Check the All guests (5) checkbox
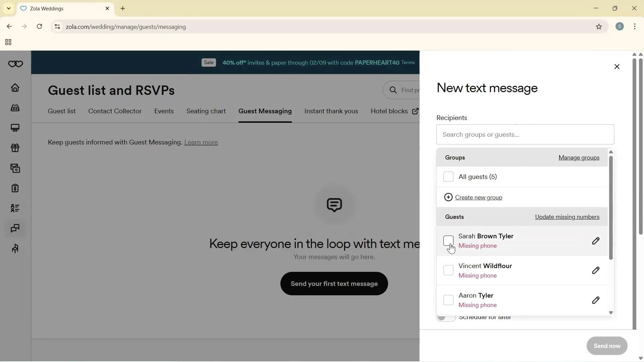 tap(448, 177)
